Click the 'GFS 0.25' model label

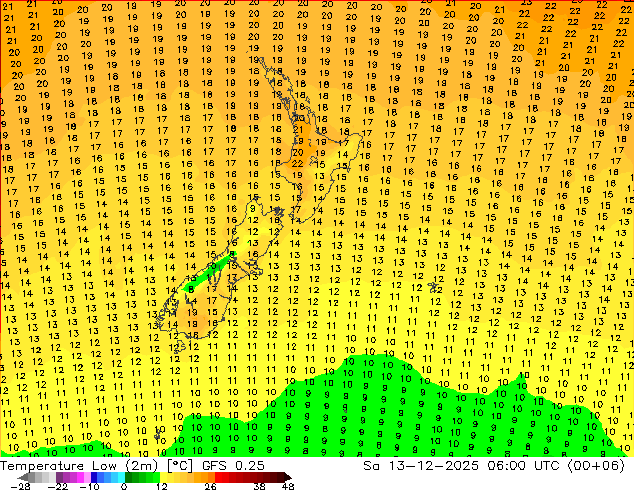point(233,466)
